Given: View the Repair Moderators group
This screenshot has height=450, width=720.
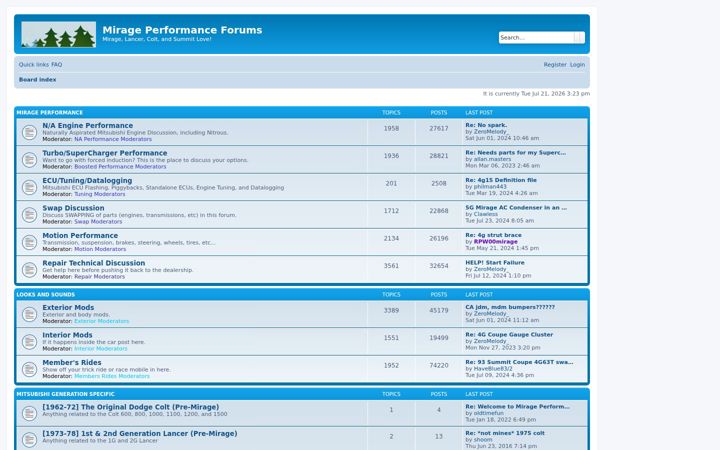Looking at the screenshot, I should point(100,277).
